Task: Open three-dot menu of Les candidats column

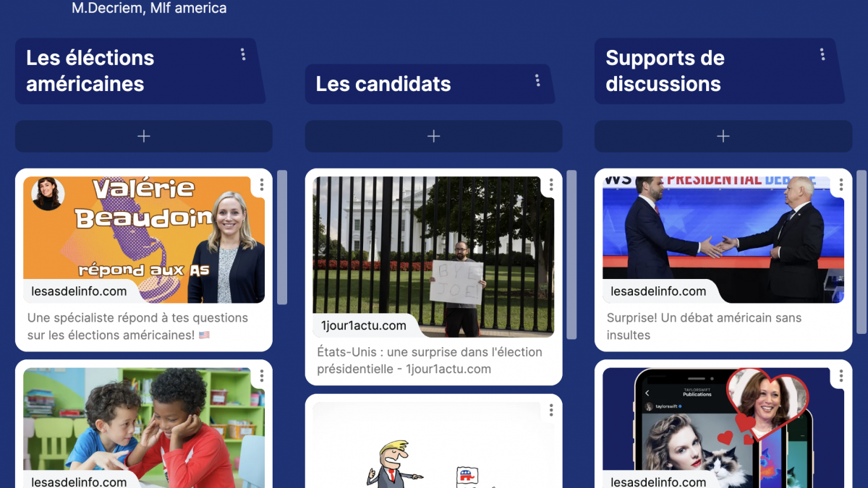Action: pyautogui.click(x=537, y=80)
